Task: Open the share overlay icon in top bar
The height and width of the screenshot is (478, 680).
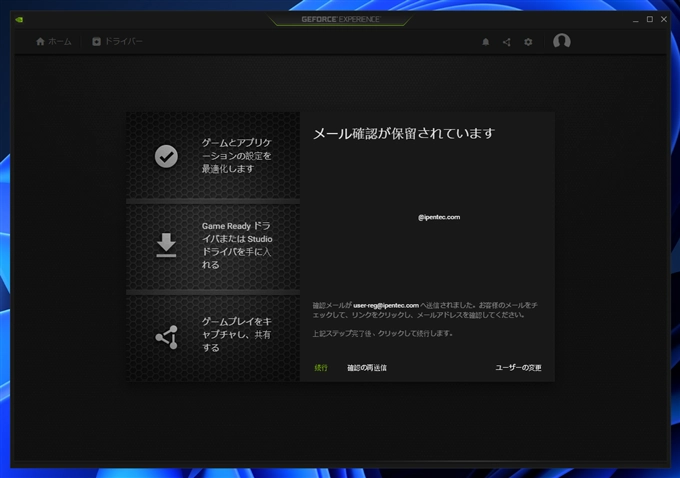Action: coord(507,42)
